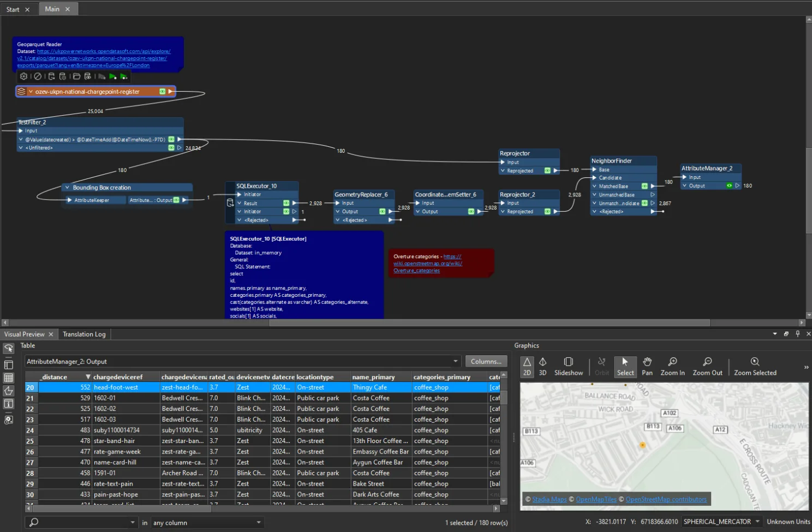Click the reader parameters gear icon
The image size is (812, 532).
23,76
